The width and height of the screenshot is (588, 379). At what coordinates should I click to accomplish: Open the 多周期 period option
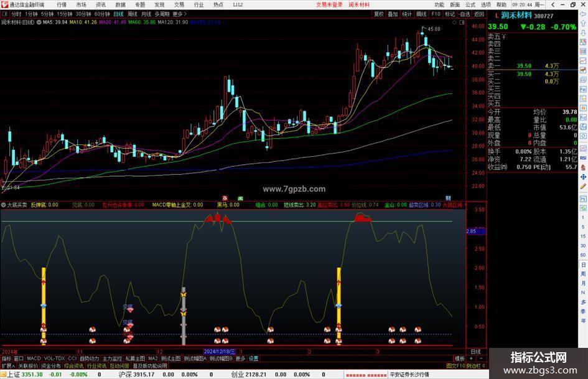click(162, 14)
